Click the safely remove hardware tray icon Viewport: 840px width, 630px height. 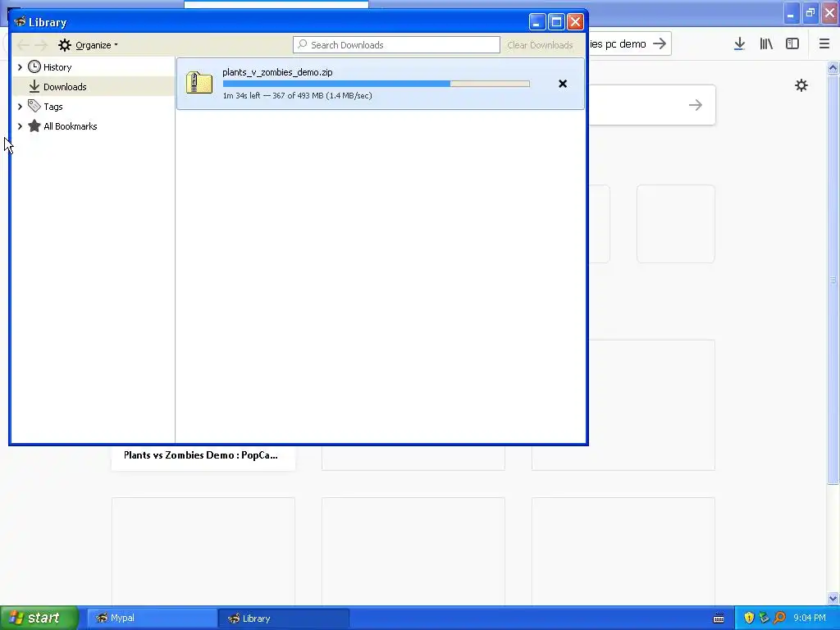(765, 618)
